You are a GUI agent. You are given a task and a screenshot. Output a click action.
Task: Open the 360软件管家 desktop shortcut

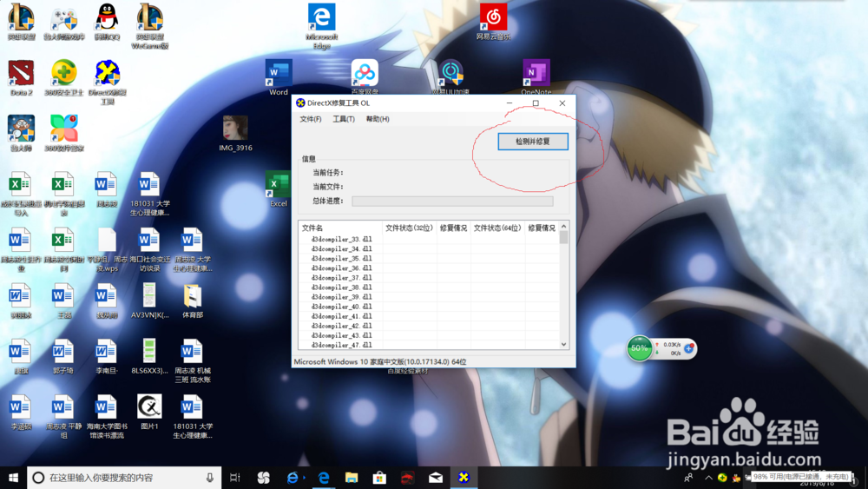click(64, 134)
